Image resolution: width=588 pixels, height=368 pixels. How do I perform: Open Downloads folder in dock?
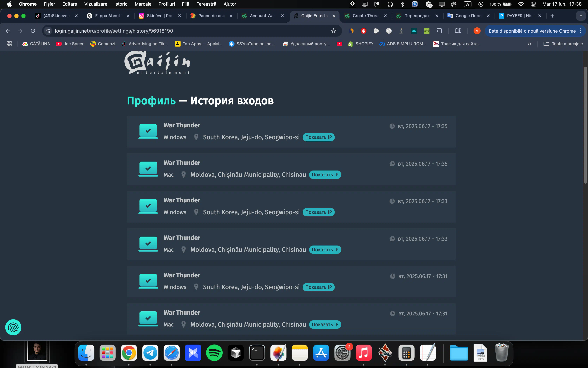pyautogui.click(x=459, y=353)
